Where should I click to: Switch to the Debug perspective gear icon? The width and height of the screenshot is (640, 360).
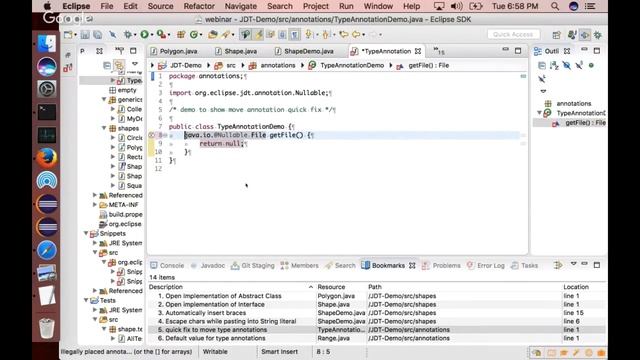[598, 35]
